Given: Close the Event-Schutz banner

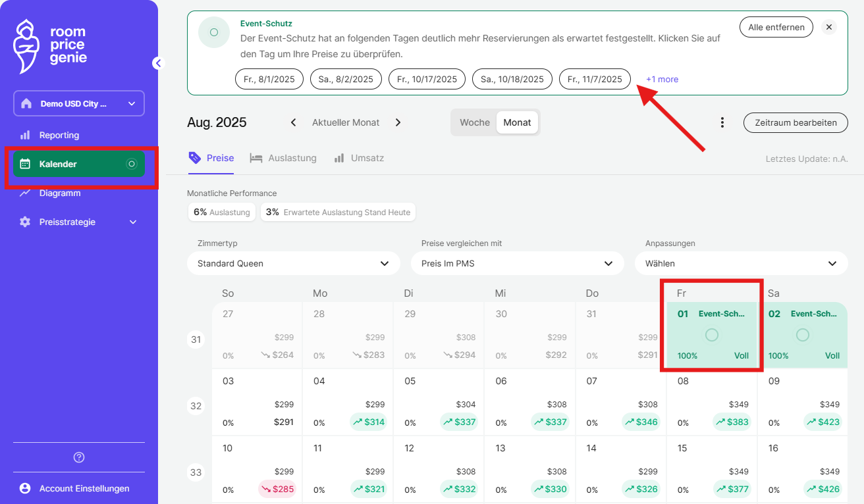Looking at the screenshot, I should coord(829,27).
